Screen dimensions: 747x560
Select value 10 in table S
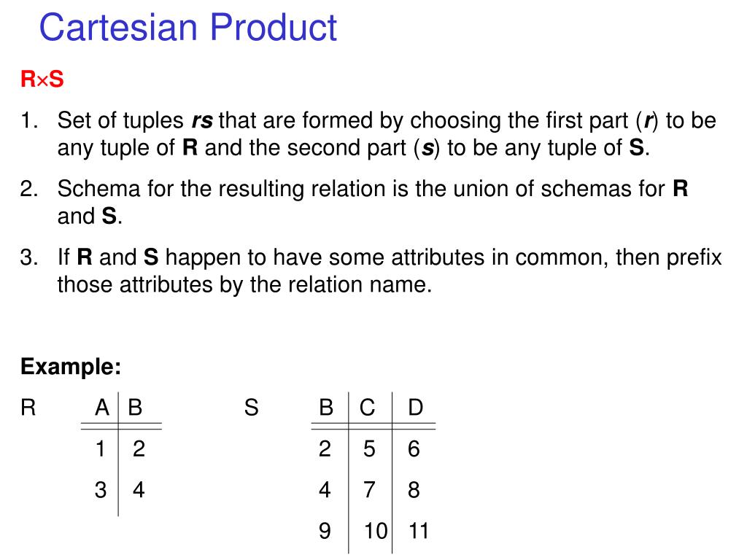coord(376,531)
